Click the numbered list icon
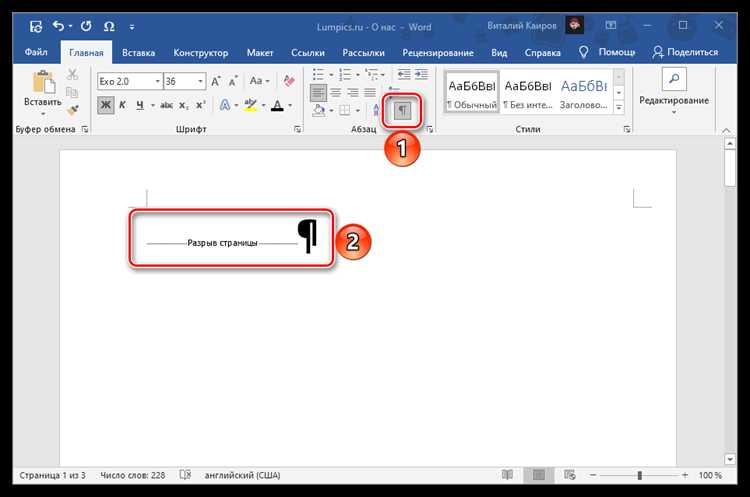This screenshot has height=497, width=750. [x=345, y=74]
